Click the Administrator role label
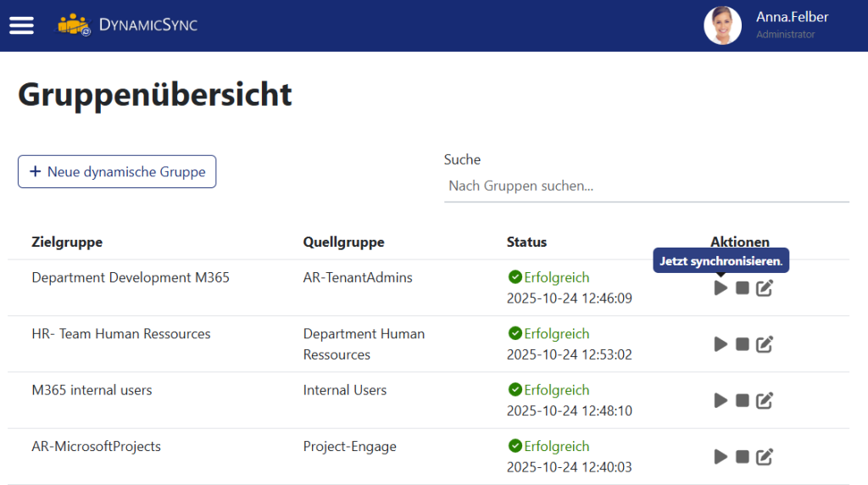 786,34
